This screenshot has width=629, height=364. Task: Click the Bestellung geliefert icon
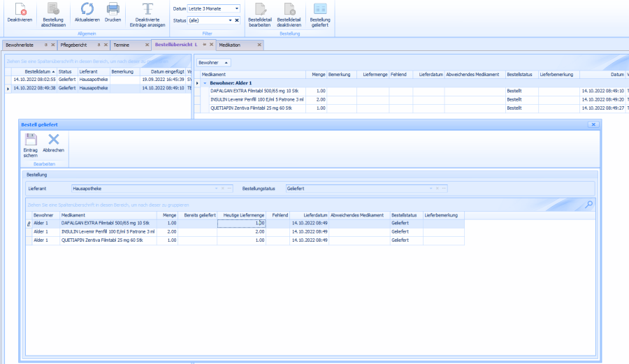tap(320, 10)
